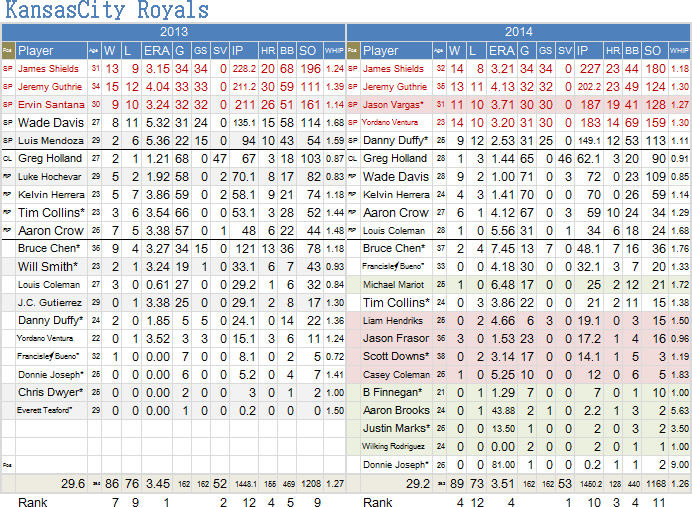692x507 pixels.
Task: Click Jason Vargas* player name
Action: [393, 105]
